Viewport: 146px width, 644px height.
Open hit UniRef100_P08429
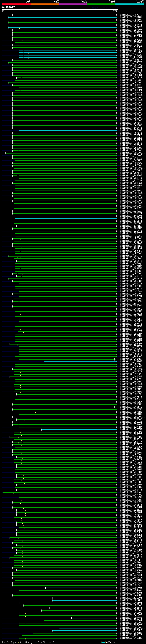coord(131,163)
